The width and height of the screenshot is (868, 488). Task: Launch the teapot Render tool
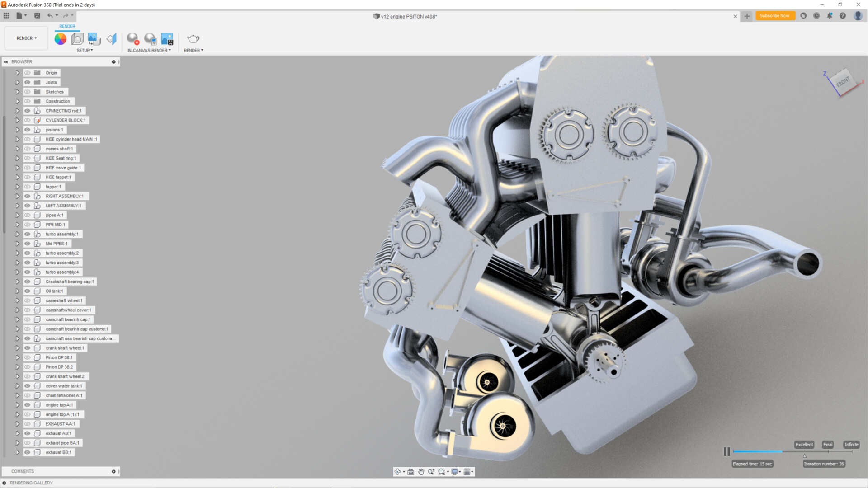coord(193,39)
